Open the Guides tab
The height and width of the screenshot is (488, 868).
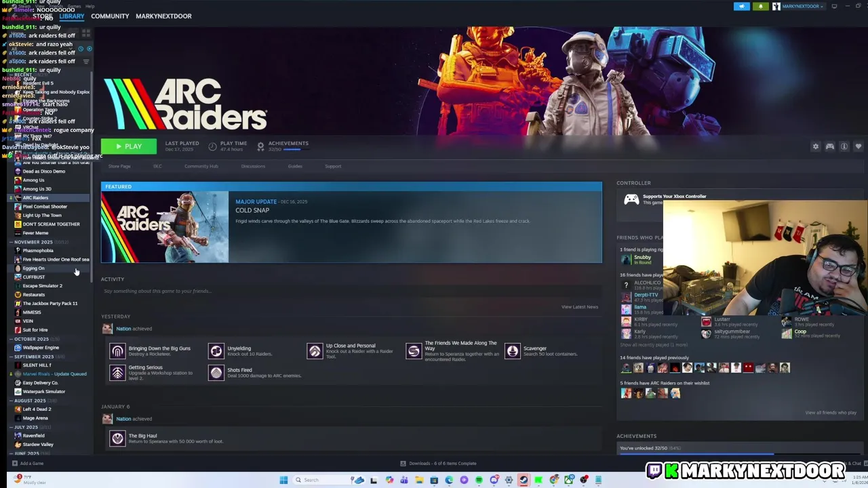[295, 166]
